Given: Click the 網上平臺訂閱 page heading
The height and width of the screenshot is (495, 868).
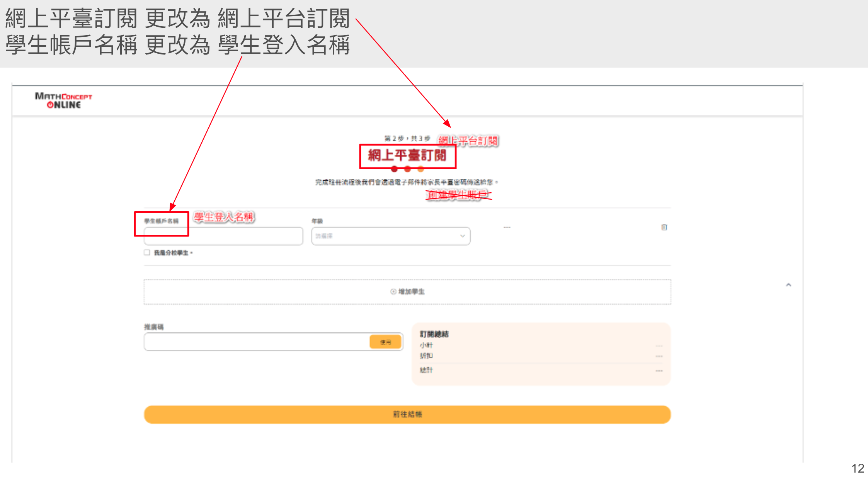Looking at the screenshot, I should point(407,155).
